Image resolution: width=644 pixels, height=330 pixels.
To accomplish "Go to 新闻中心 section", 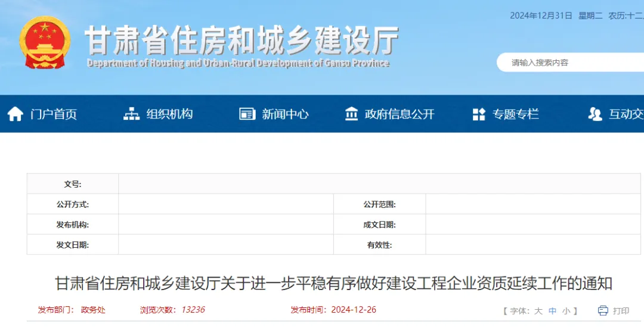I will point(285,114).
